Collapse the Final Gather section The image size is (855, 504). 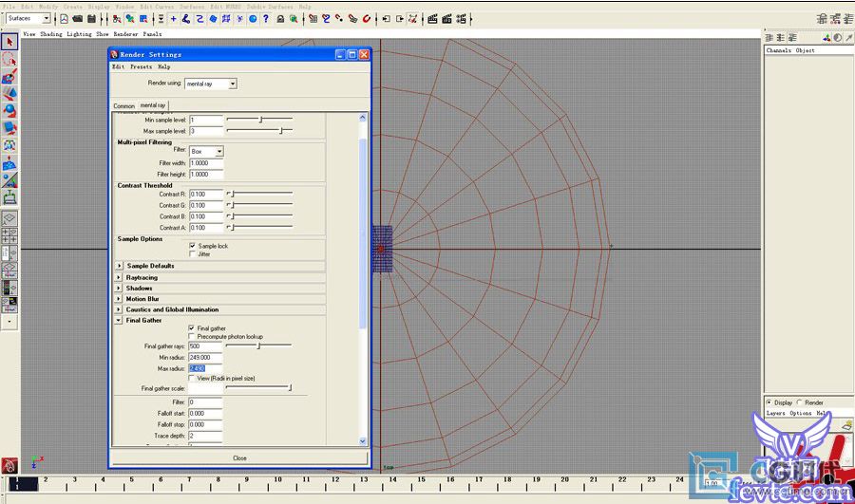point(119,321)
